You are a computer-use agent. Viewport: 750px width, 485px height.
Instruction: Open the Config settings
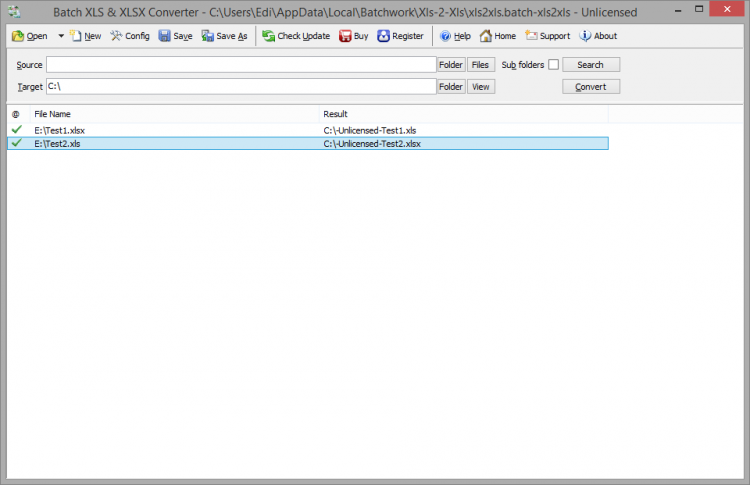[130, 36]
